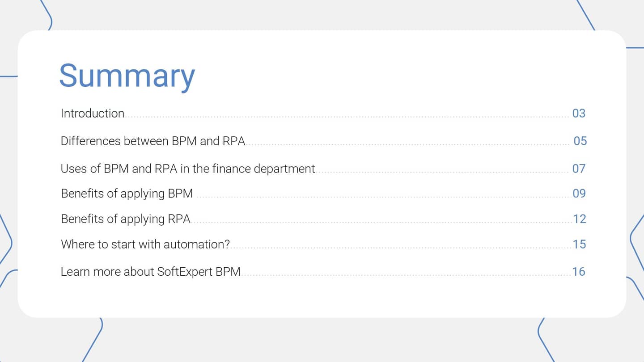This screenshot has height=362, width=644.
Task: Click page number 03 for Introduction
Action: pyautogui.click(x=580, y=113)
